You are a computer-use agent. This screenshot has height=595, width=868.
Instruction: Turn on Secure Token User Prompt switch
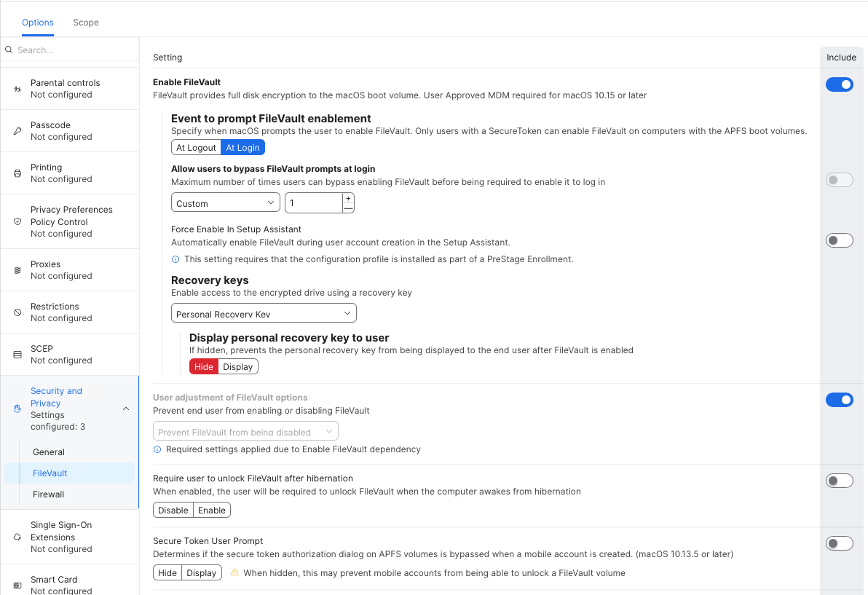pyautogui.click(x=839, y=543)
